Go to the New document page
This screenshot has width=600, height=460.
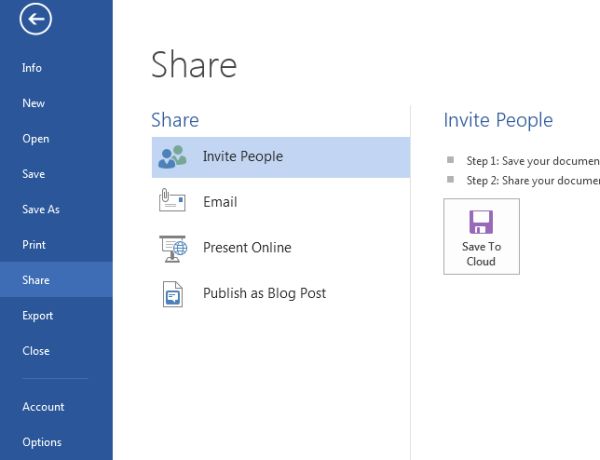coord(33,103)
